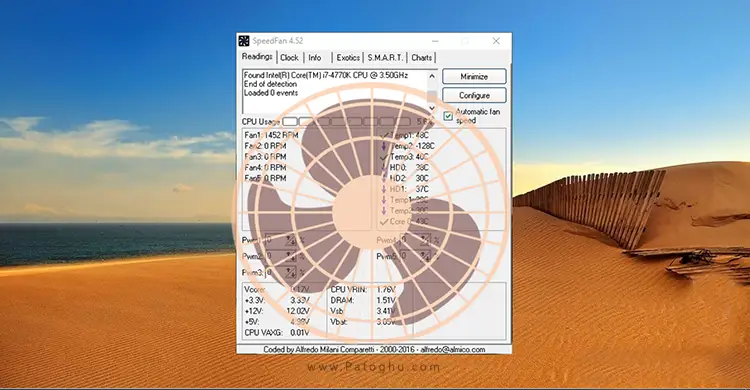Click the log box scroll-up arrow
750x390 pixels.
tap(432, 76)
